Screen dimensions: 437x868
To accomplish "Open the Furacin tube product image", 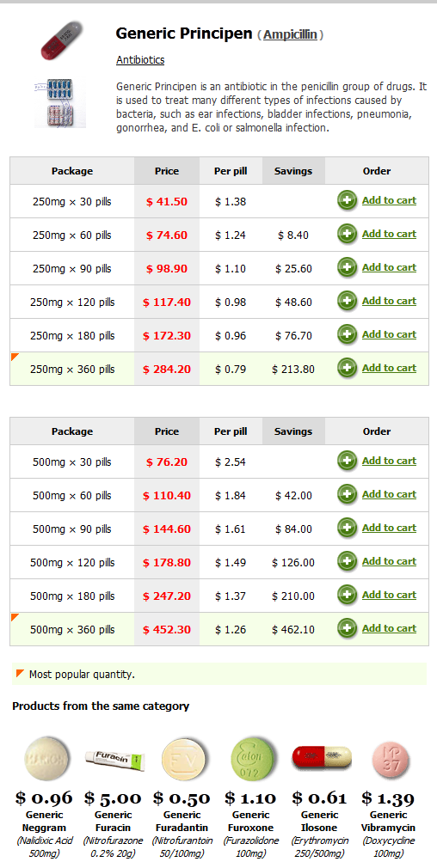I will click(114, 758).
